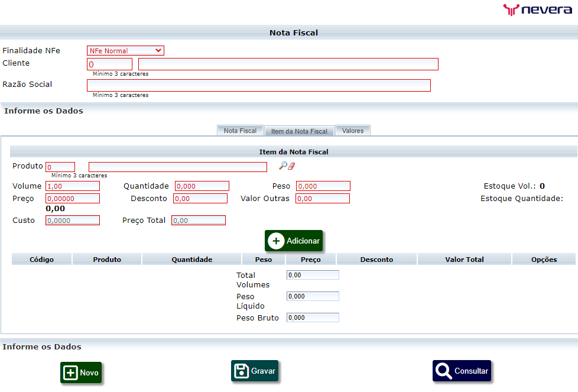This screenshot has height=392, width=578.
Task: Click the Custo field
Action: click(x=73, y=220)
